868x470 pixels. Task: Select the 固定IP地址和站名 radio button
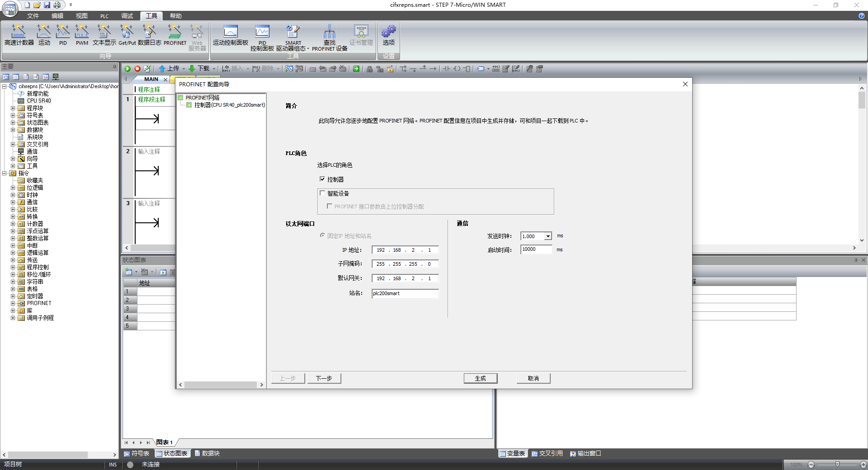point(322,235)
